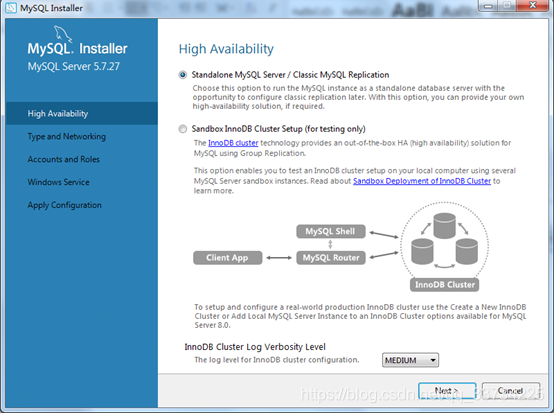Click the "MySQL Server 5.7.27" text
Screen dimensions: 554x413
(x=73, y=66)
